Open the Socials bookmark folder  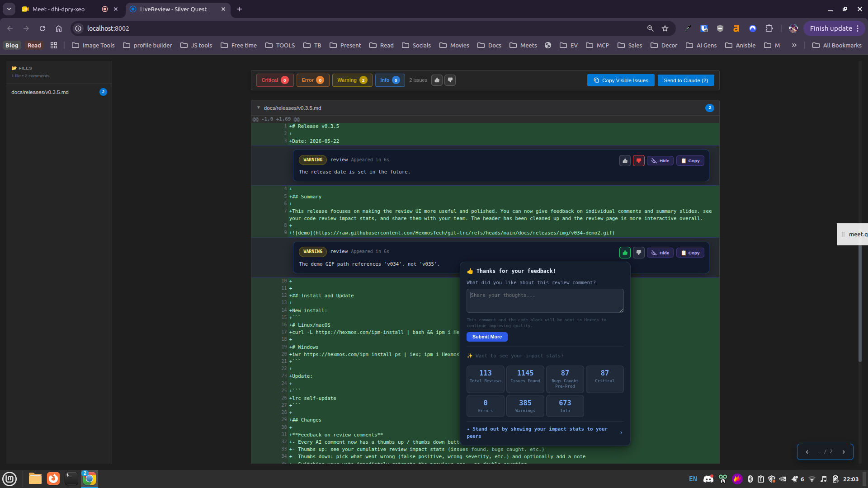(x=416, y=45)
